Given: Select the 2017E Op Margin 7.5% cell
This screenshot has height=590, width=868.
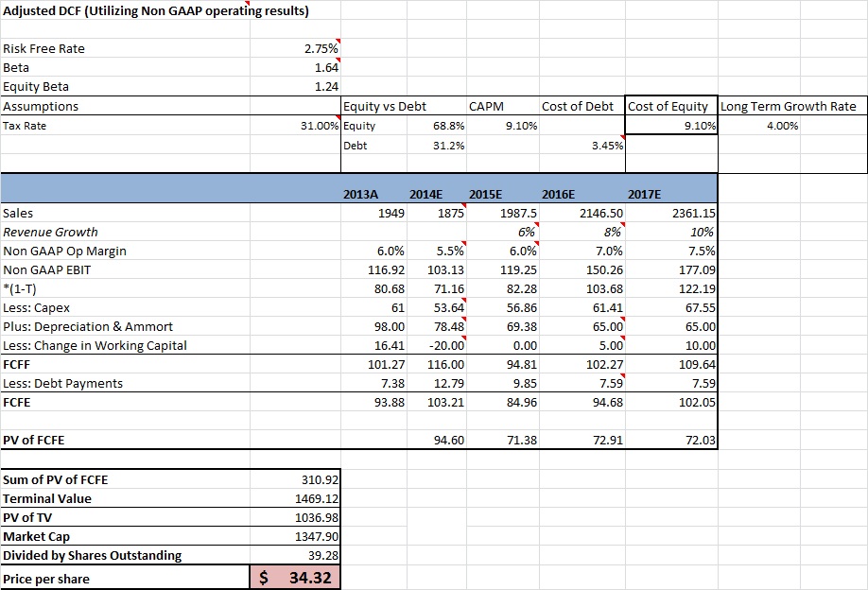Looking at the screenshot, I should 671,251.
